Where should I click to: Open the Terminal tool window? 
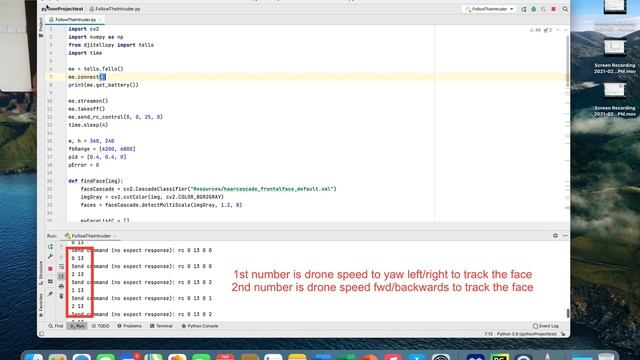161,326
